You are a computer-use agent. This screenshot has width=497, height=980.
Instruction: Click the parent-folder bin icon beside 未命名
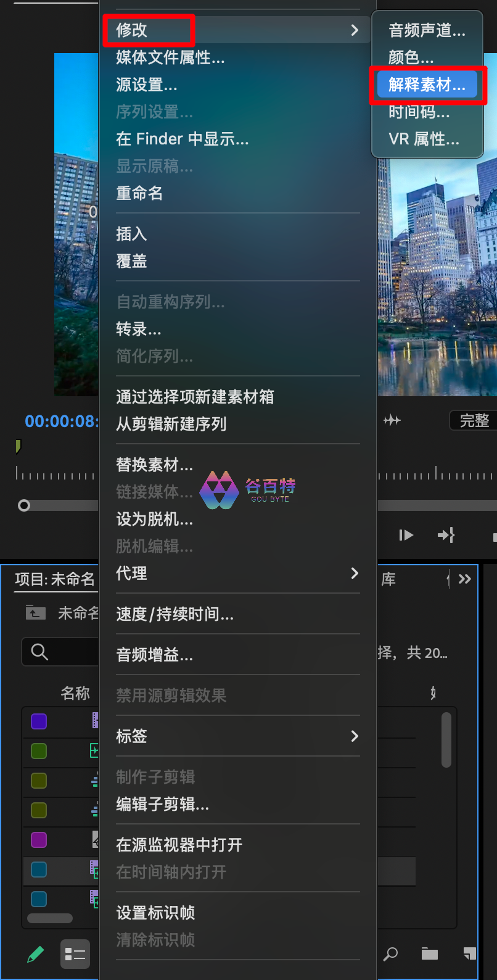pos(35,613)
